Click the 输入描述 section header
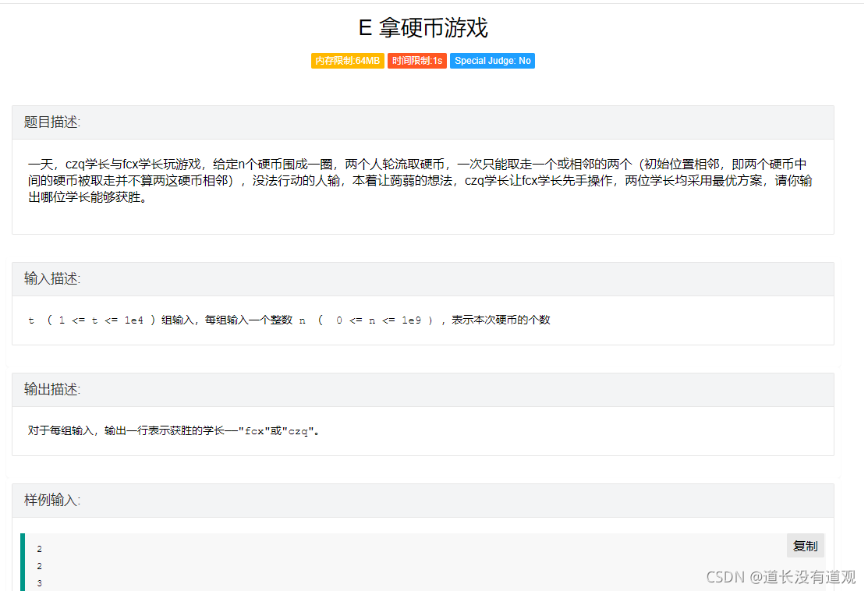 click(423, 279)
